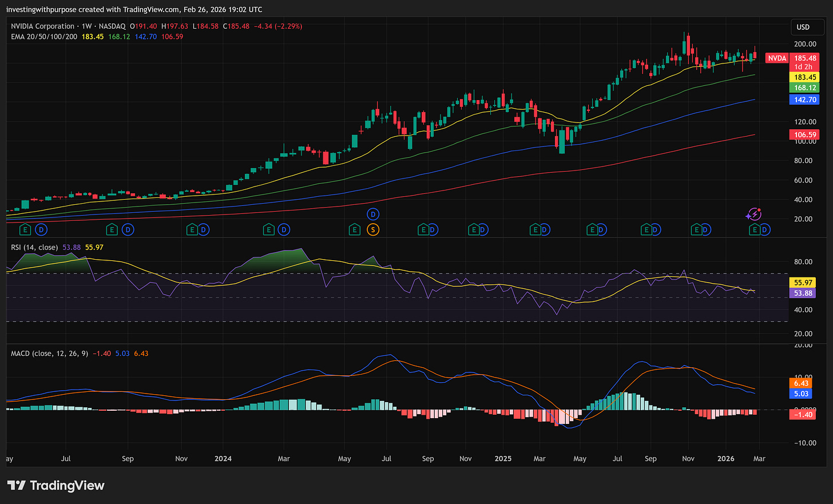Viewport: 833px width, 504px height.
Task: Click the yellow 55.97 RSI axis label
Action: click(x=803, y=283)
